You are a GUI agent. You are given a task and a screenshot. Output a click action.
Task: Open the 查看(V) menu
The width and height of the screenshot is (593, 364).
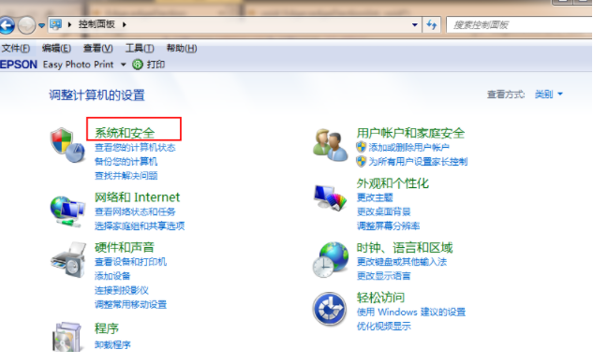point(97,49)
